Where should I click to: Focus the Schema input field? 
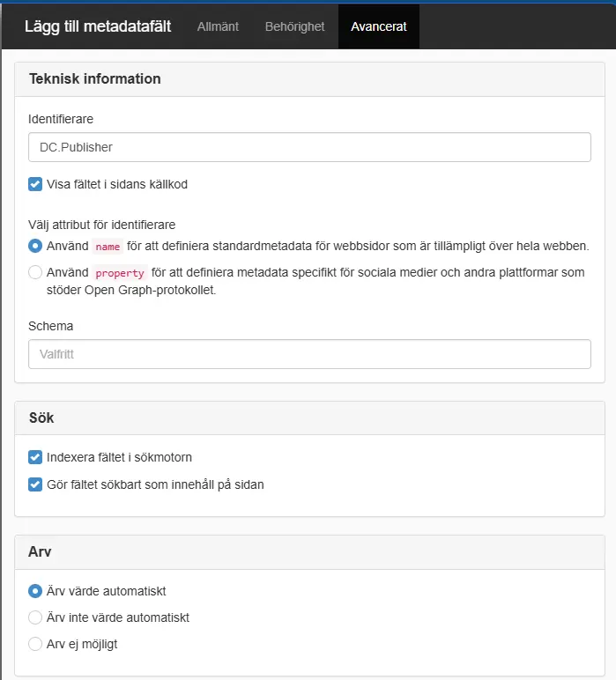[x=309, y=354]
